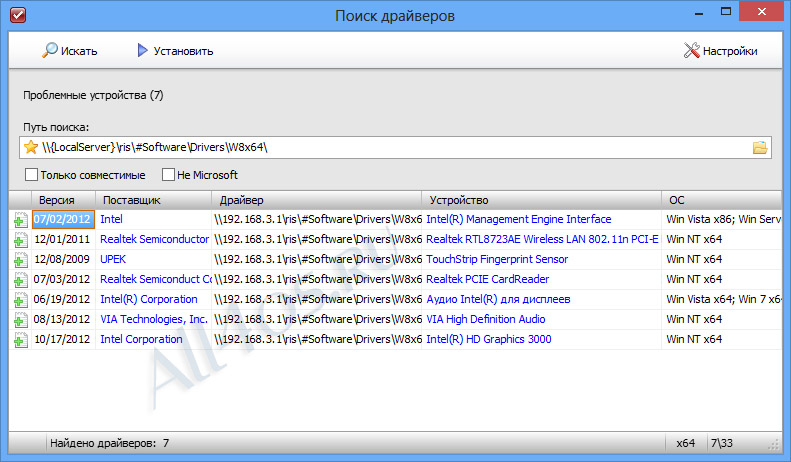Open Realtek RTL8723AE Wireless LAN device link

click(x=542, y=239)
